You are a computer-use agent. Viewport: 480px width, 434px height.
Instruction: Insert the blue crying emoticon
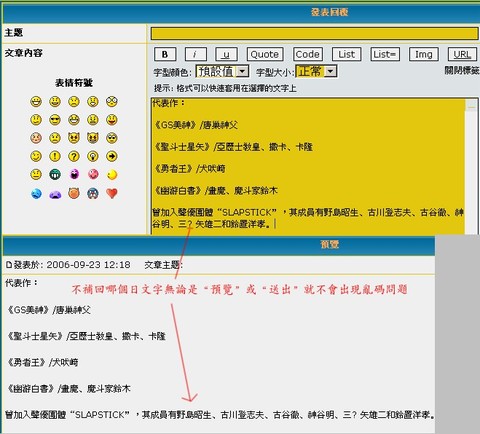[36, 193]
